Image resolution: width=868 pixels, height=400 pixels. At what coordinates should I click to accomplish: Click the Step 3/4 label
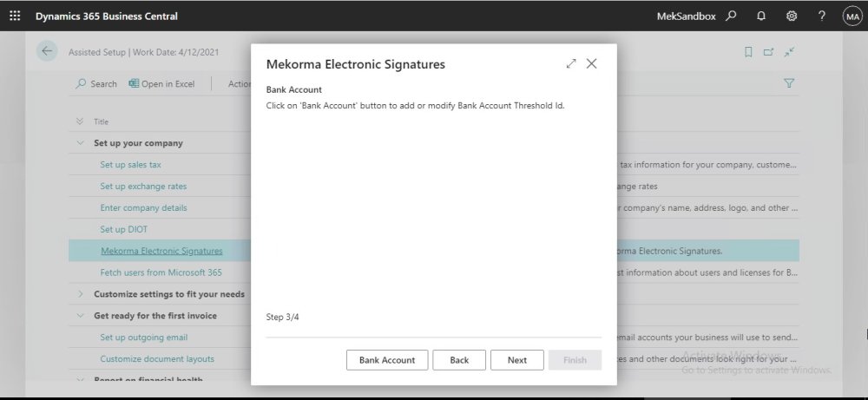[283, 317]
